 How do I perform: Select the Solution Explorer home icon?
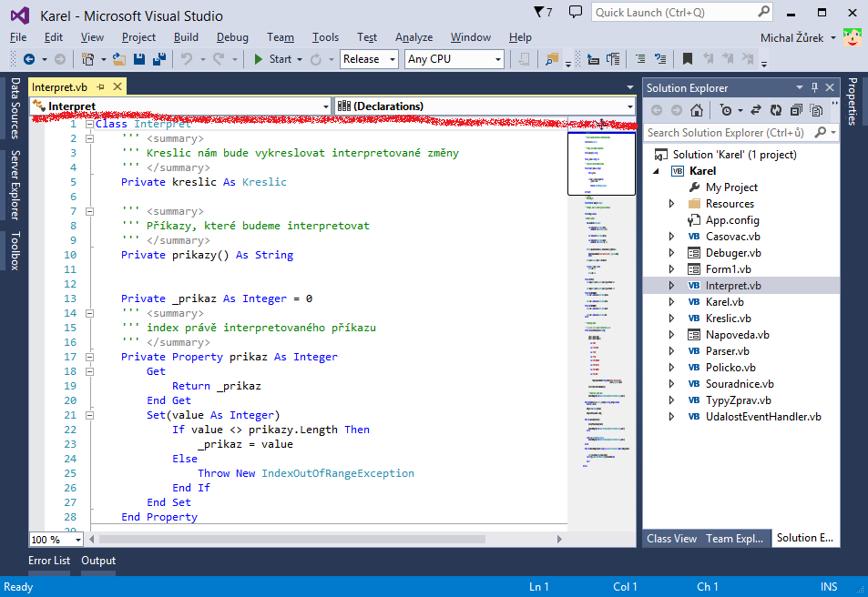click(x=697, y=110)
